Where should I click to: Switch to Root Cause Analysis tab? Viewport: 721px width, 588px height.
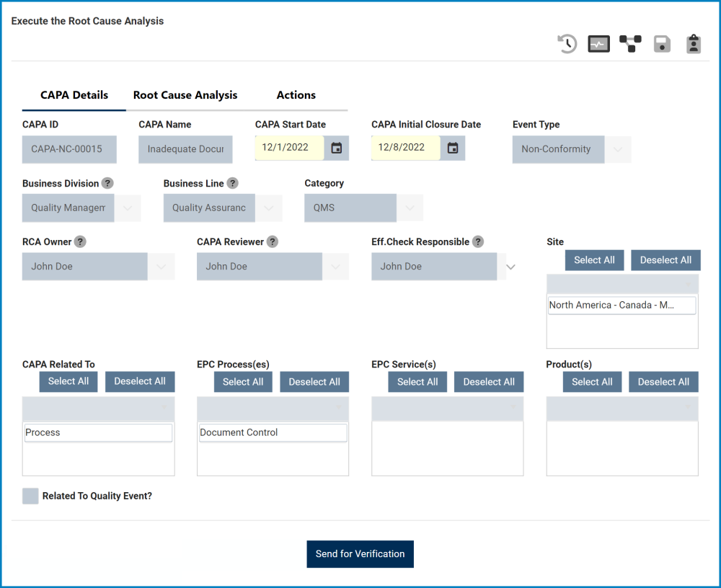click(x=185, y=95)
